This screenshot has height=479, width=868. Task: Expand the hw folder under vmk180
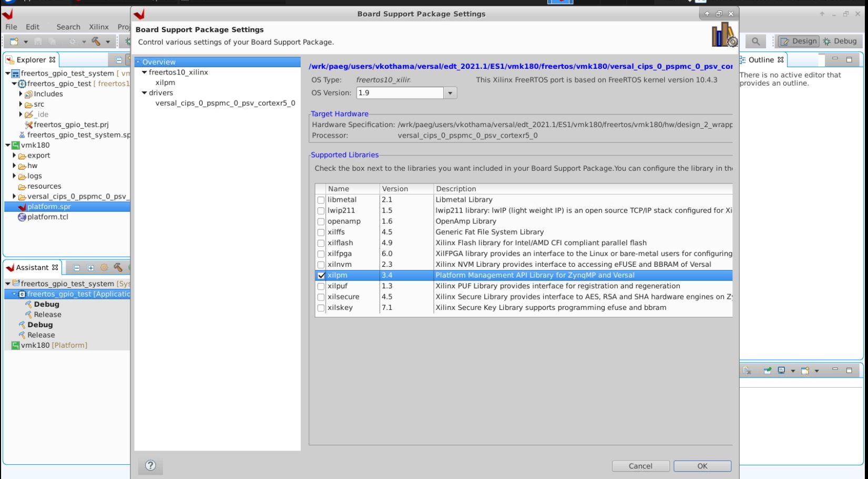point(14,165)
